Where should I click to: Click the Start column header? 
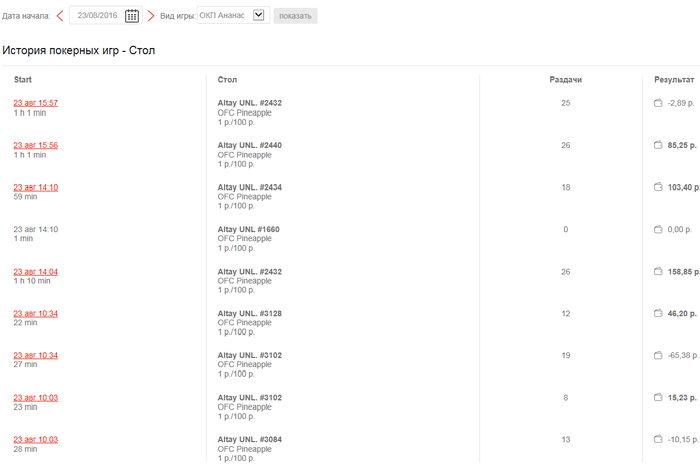pos(23,79)
